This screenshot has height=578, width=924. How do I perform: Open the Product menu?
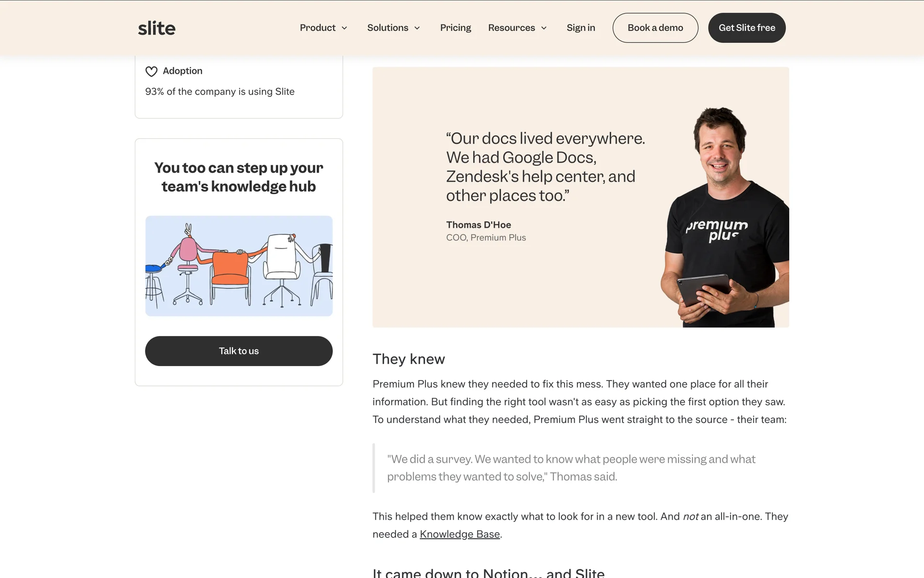323,28
